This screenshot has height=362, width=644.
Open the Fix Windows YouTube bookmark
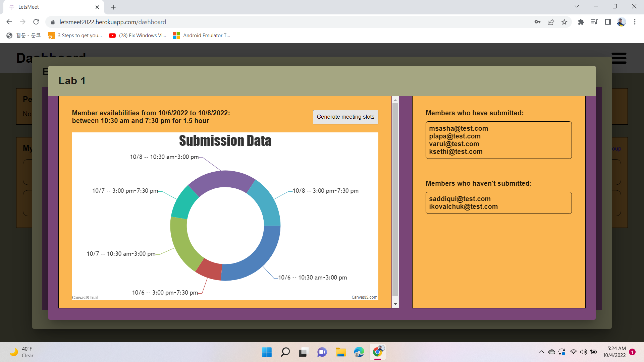coord(138,36)
